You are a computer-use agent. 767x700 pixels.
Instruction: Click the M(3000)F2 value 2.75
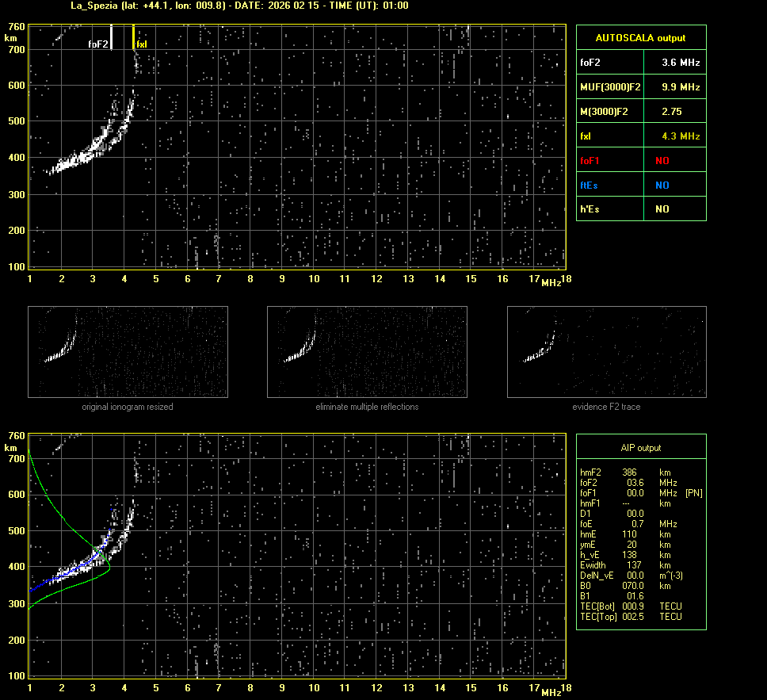pos(672,112)
